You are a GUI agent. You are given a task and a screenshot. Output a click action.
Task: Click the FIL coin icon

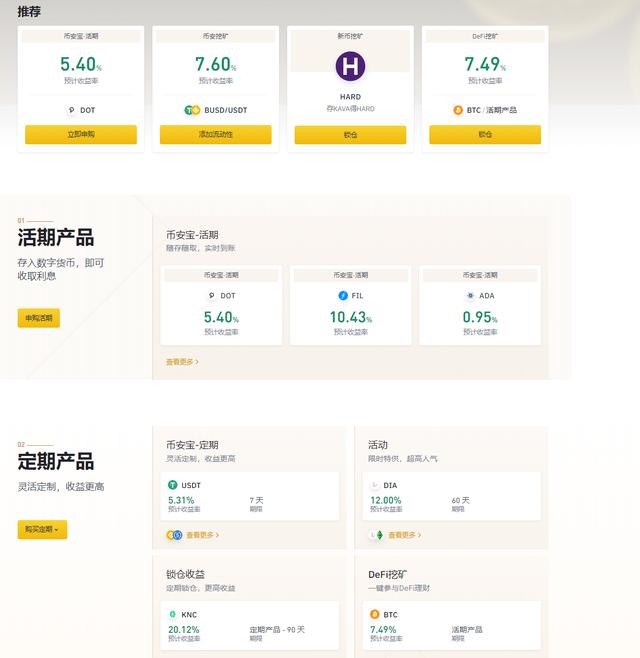343,295
